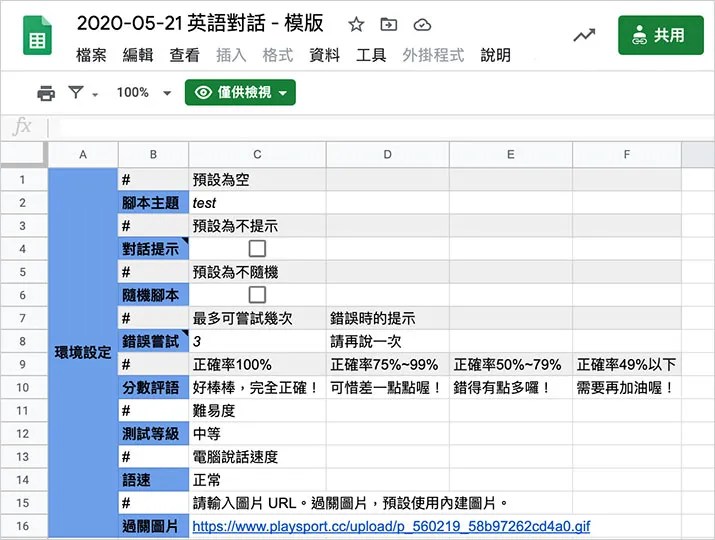
Task: Open the 外掛程式 menu
Action: (433, 55)
